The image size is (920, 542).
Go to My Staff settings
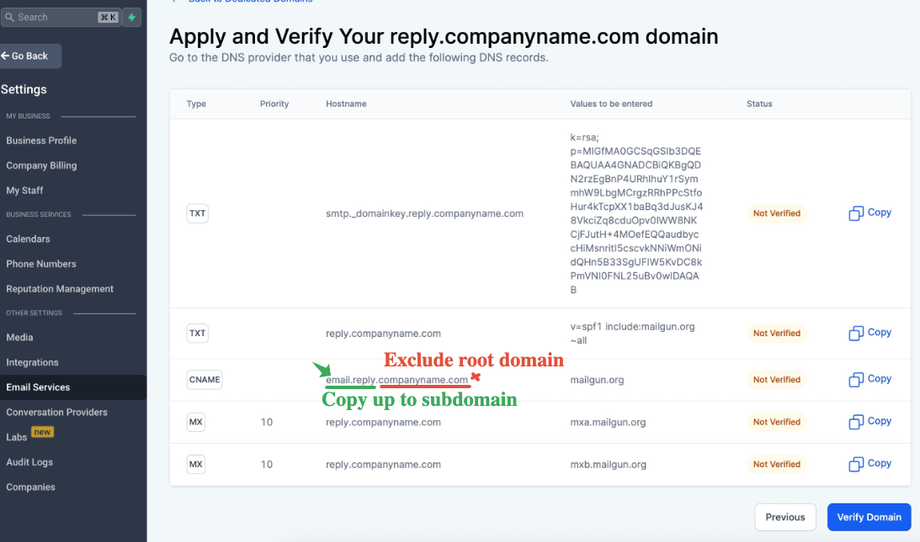25,190
